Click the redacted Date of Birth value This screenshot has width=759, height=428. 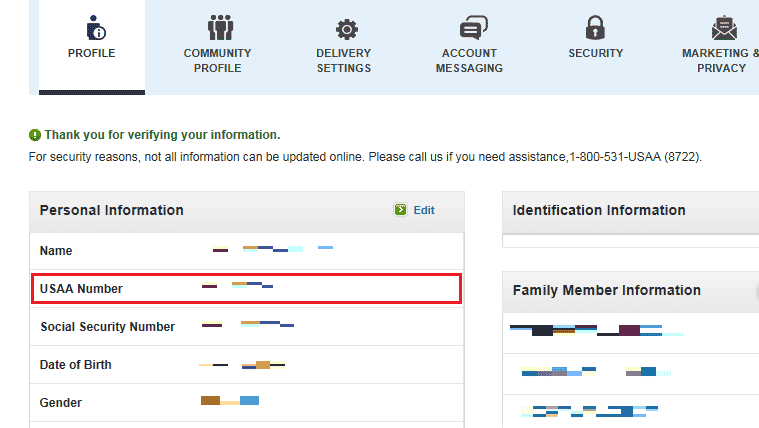tap(242, 365)
